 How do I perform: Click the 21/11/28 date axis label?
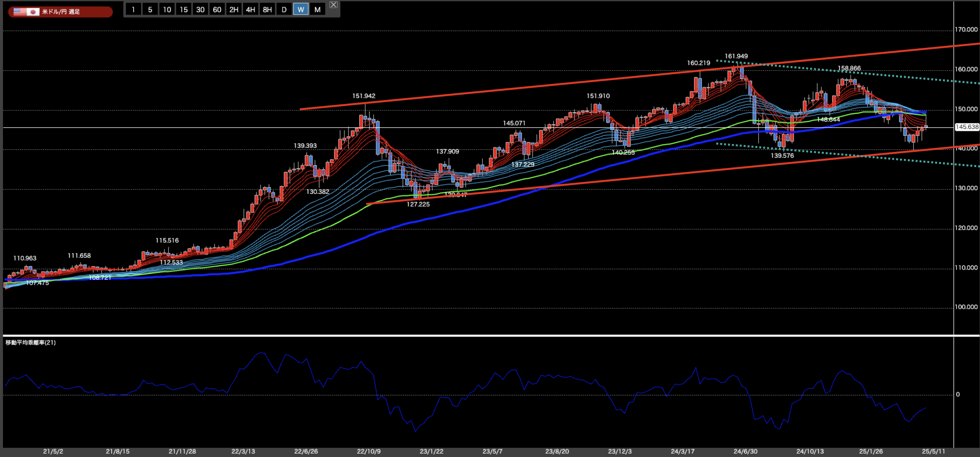pyautogui.click(x=182, y=452)
